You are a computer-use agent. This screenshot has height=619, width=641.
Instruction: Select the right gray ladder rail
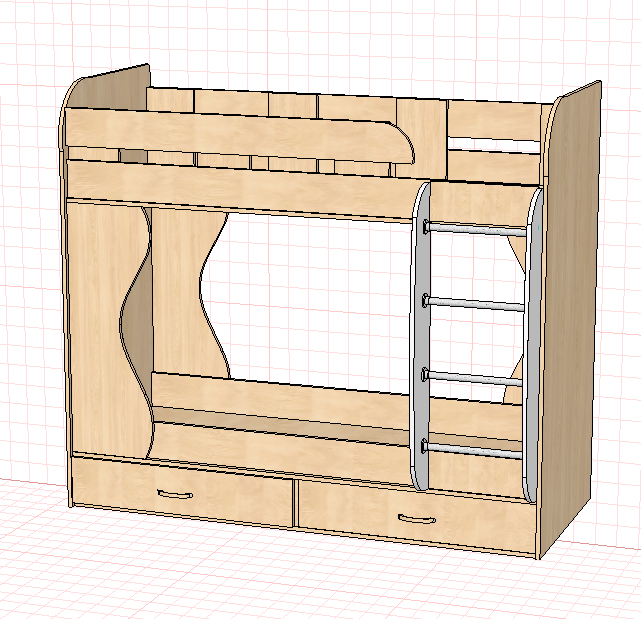(533, 345)
